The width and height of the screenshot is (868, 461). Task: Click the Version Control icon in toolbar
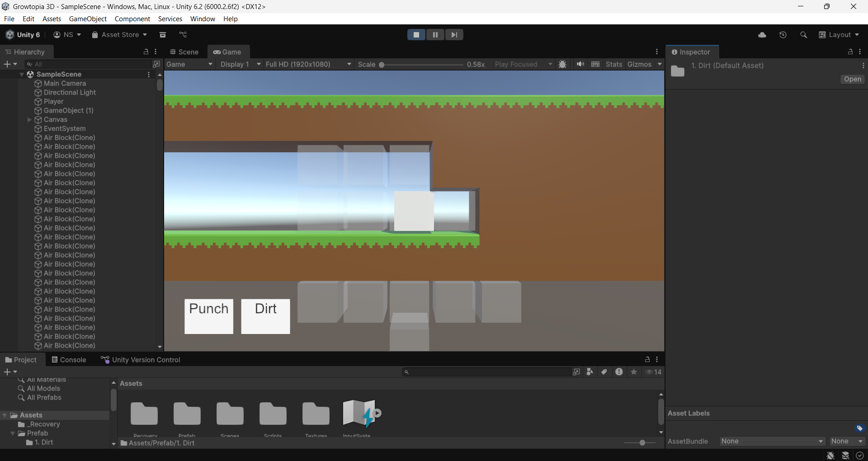click(183, 35)
